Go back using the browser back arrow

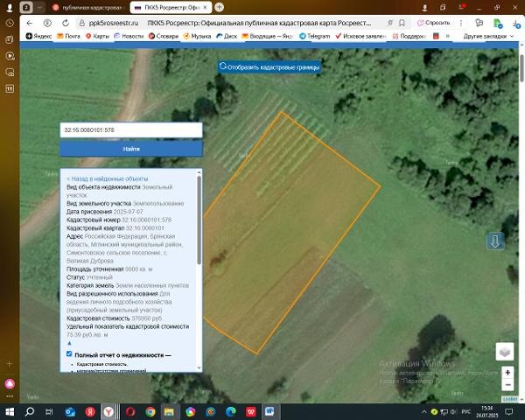tap(30, 23)
